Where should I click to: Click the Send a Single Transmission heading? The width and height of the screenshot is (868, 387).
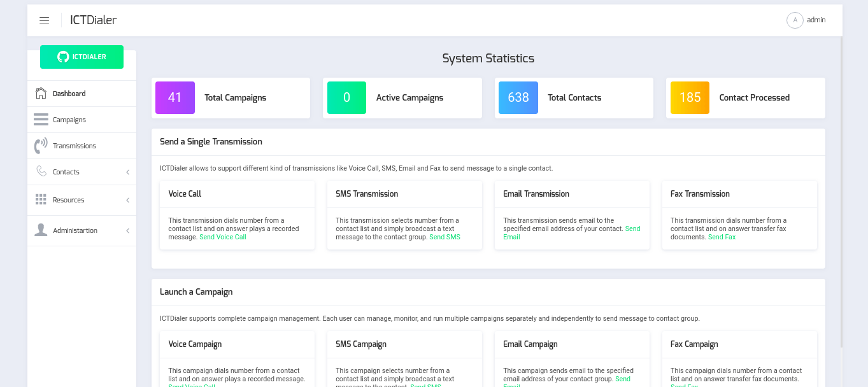211,141
